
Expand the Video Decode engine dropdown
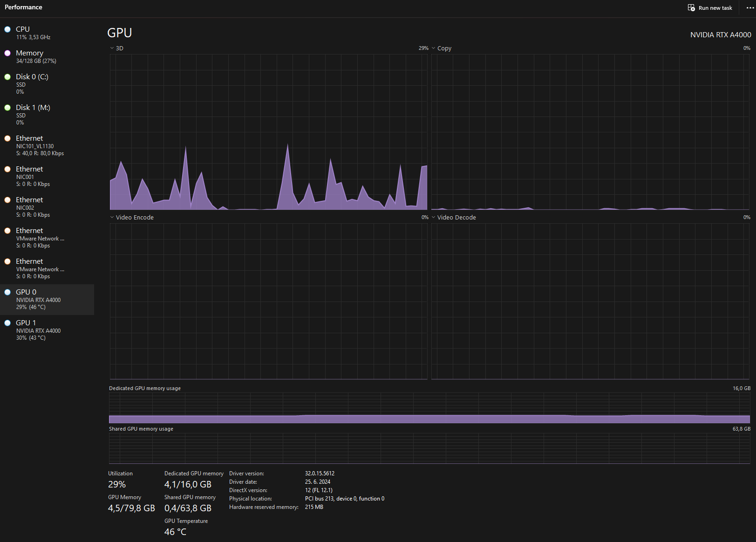pyautogui.click(x=434, y=217)
